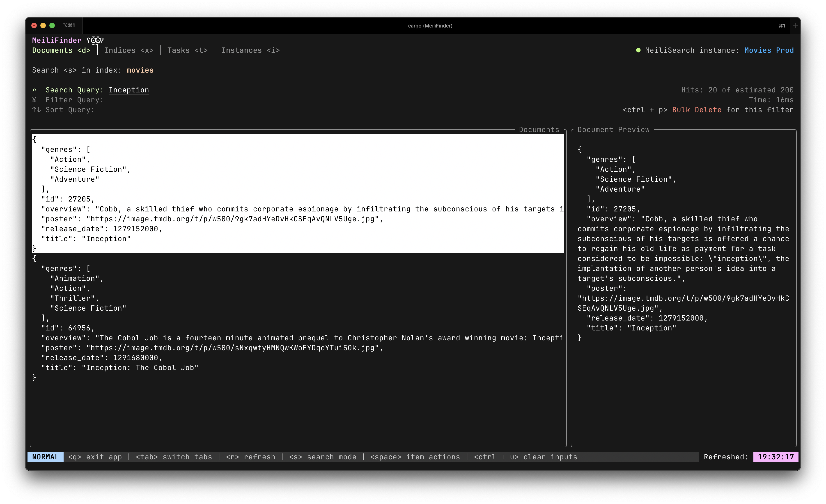
Task: Click the Documents panel title
Action: click(x=539, y=130)
